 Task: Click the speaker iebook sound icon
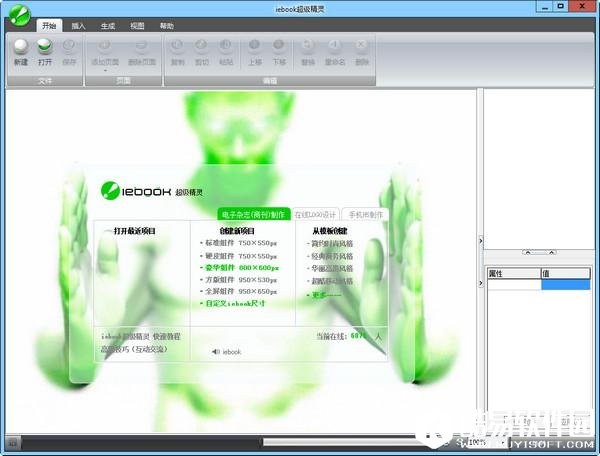point(216,352)
